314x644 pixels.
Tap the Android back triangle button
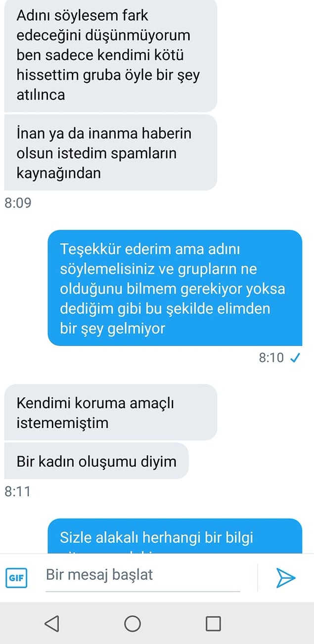[x=52, y=623]
